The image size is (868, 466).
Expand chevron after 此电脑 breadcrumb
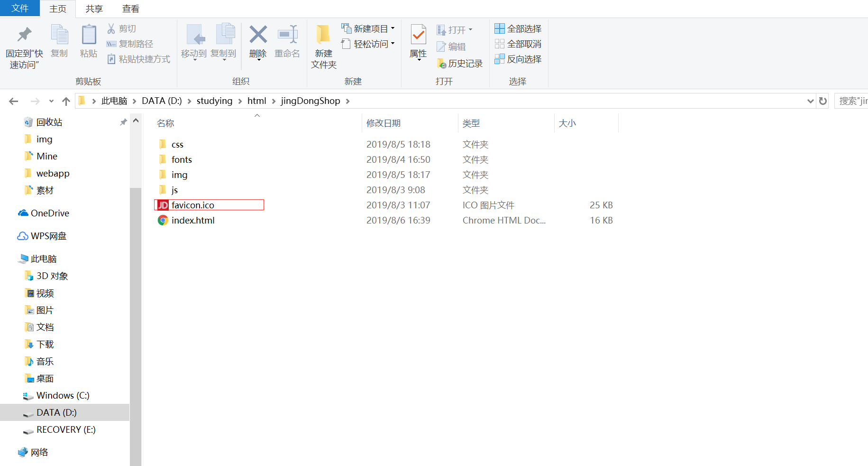click(134, 101)
